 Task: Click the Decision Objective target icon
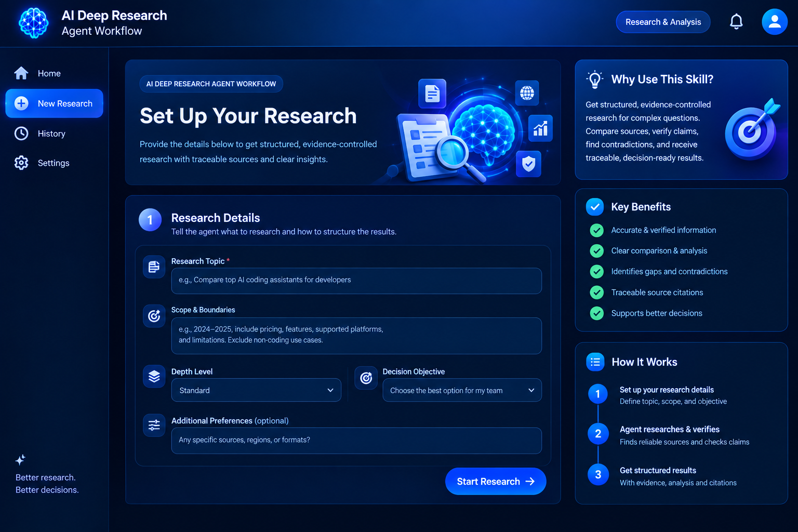click(366, 378)
